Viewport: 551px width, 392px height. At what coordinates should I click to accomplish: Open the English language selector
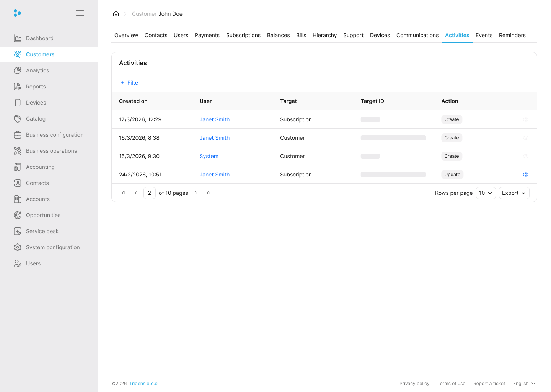pyautogui.click(x=524, y=383)
